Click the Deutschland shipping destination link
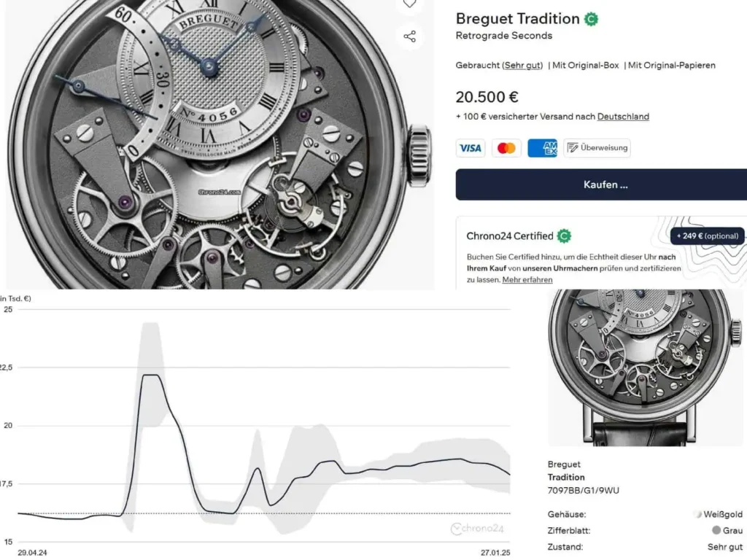The width and height of the screenshot is (747, 560). pyautogui.click(x=623, y=117)
